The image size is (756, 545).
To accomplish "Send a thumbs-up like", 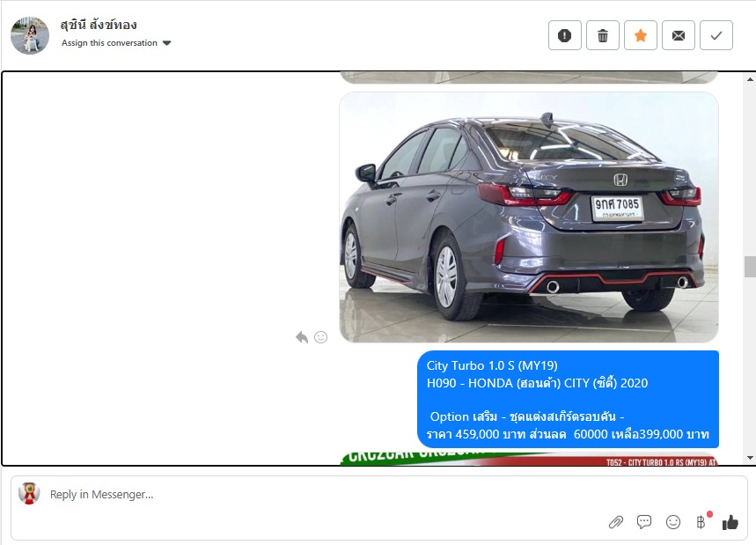I will click(730, 522).
